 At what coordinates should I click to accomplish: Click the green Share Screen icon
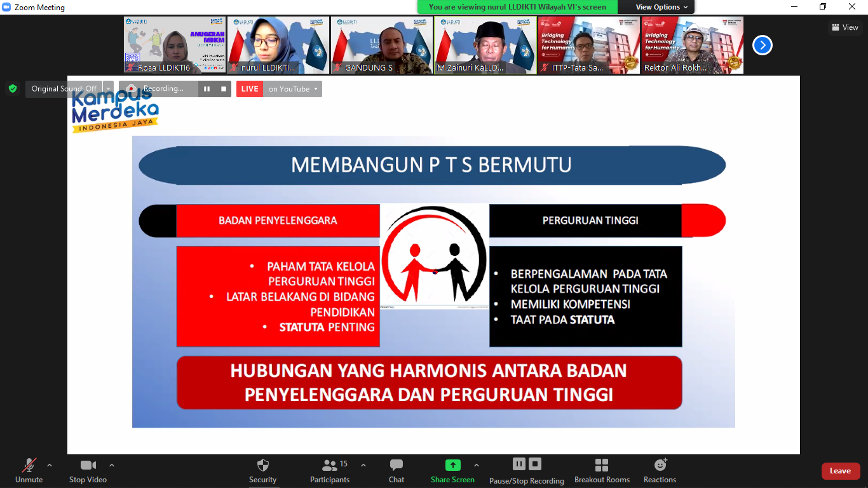click(x=452, y=465)
